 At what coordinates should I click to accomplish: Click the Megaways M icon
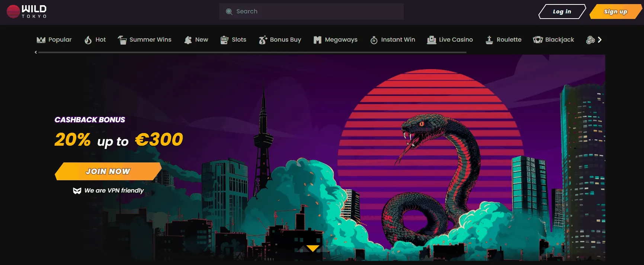[x=317, y=40]
